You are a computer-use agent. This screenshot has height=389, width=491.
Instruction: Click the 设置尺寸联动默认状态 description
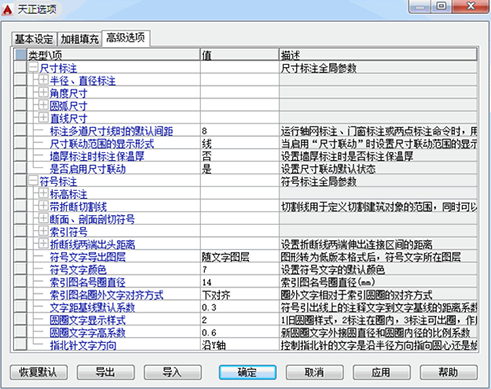click(328, 169)
